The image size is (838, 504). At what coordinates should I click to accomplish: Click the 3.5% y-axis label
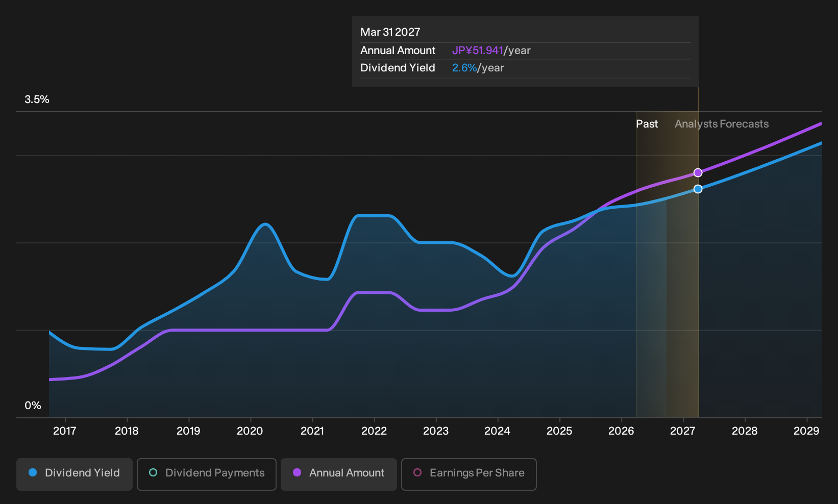point(37,99)
